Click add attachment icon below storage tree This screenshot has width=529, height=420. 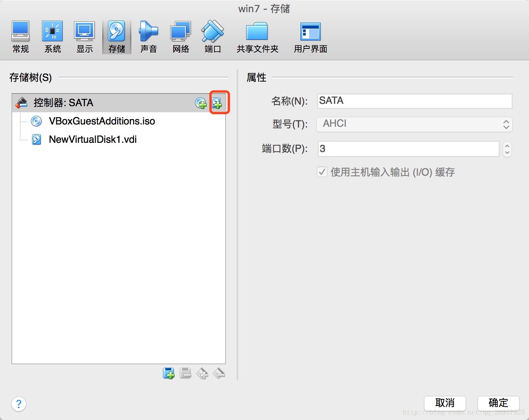point(202,373)
